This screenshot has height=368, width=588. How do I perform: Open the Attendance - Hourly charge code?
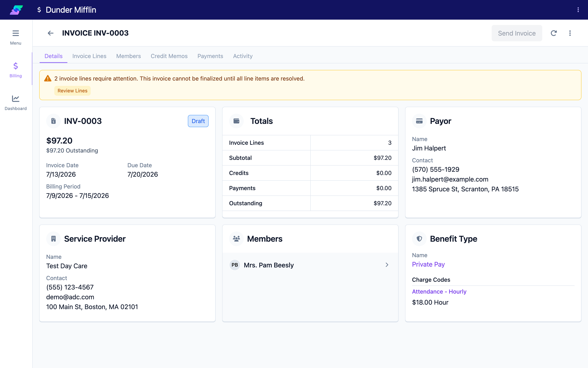click(x=439, y=292)
